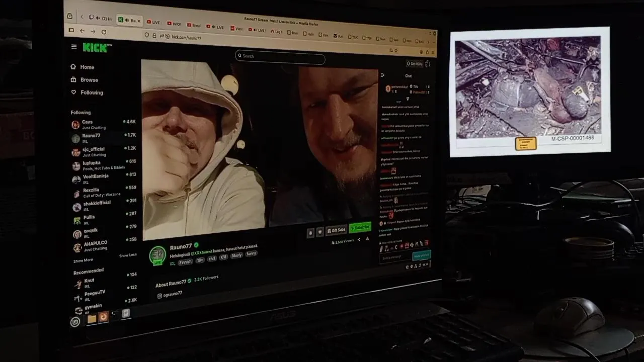Viewport: 644px width, 362px height.
Task: Click the green KICK logo
Action: pyautogui.click(x=95, y=48)
